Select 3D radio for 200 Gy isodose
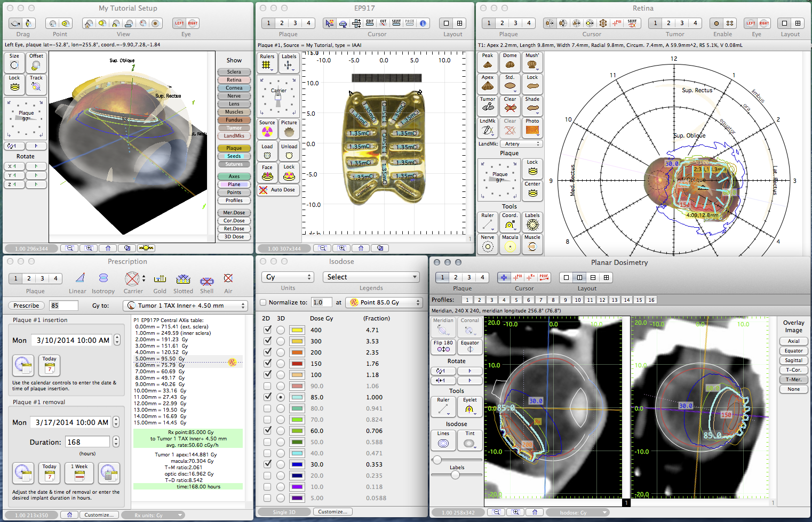 pyautogui.click(x=281, y=352)
